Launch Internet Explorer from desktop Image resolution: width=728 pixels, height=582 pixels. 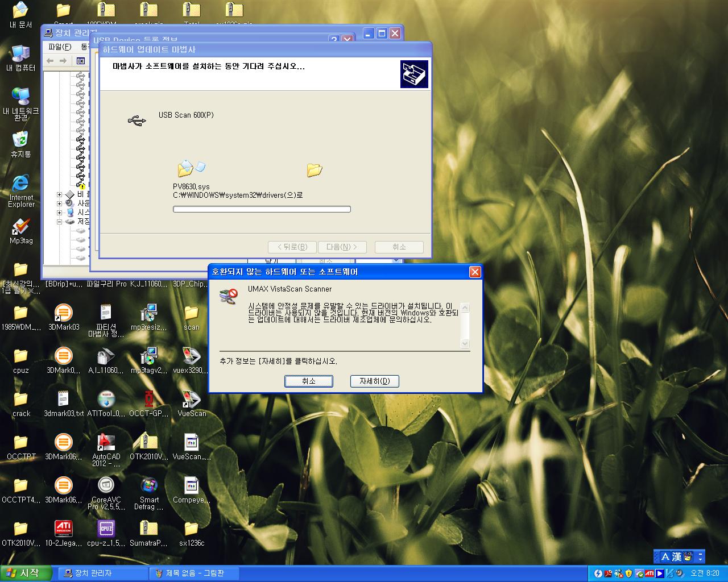click(x=21, y=191)
